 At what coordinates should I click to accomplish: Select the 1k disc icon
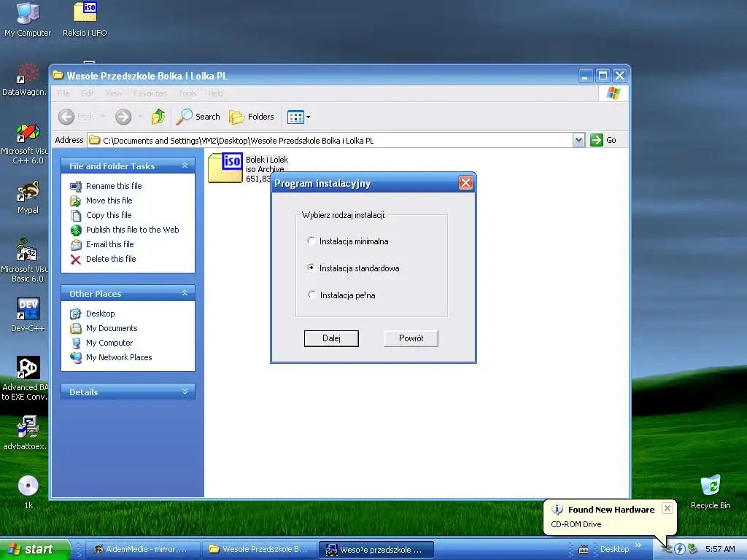pyautogui.click(x=28, y=491)
